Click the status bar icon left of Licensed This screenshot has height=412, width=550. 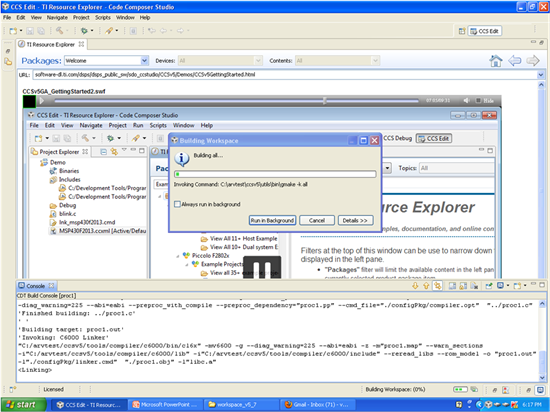13,389
